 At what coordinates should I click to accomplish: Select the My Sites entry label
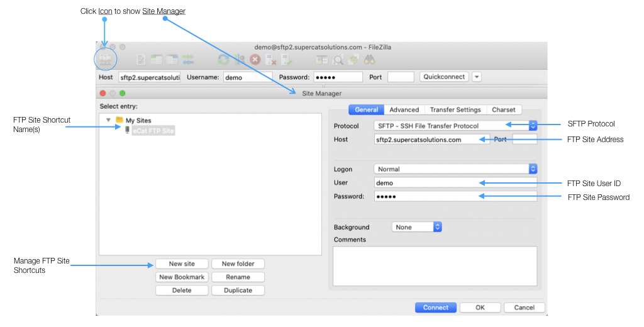click(138, 120)
